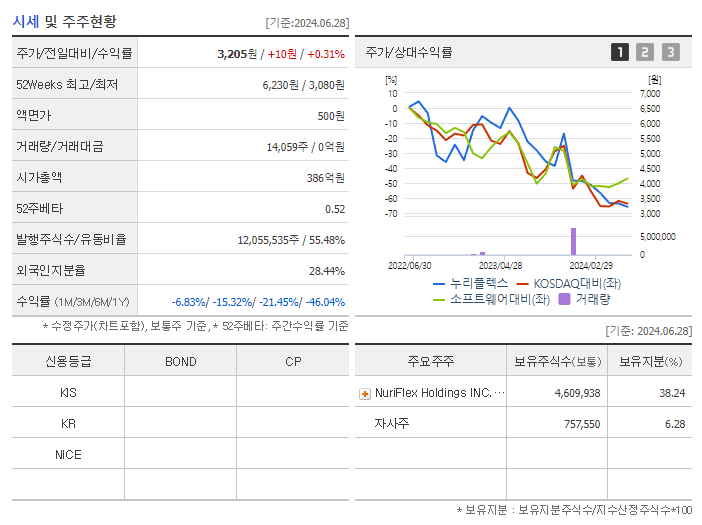
Task: Click the -46.04% one-year return value
Action: point(325,302)
